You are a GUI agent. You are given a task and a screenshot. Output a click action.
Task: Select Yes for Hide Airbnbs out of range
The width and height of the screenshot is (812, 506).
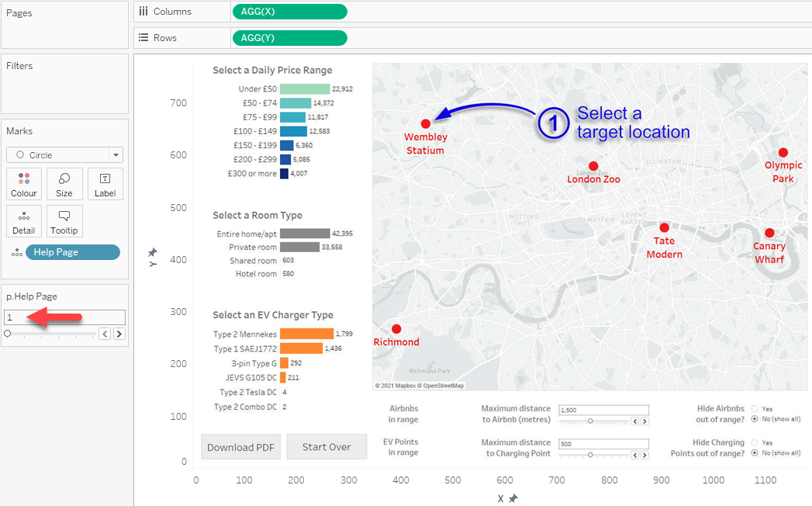click(755, 409)
